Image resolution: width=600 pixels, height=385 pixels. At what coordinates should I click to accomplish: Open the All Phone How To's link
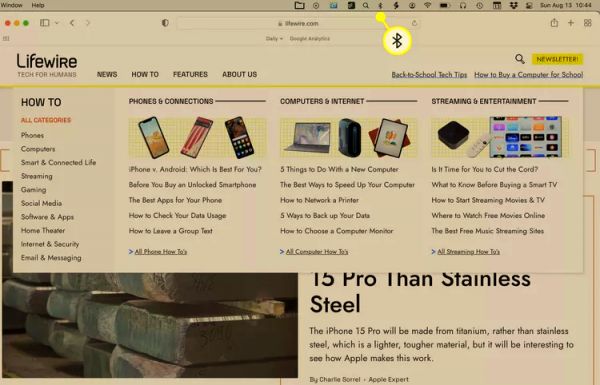(x=161, y=251)
